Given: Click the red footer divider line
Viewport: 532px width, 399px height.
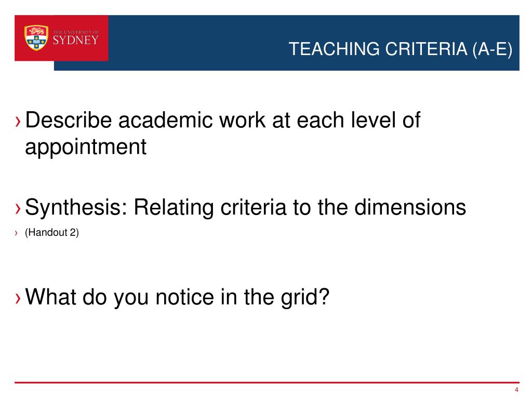Looking at the screenshot, I should [267, 382].
